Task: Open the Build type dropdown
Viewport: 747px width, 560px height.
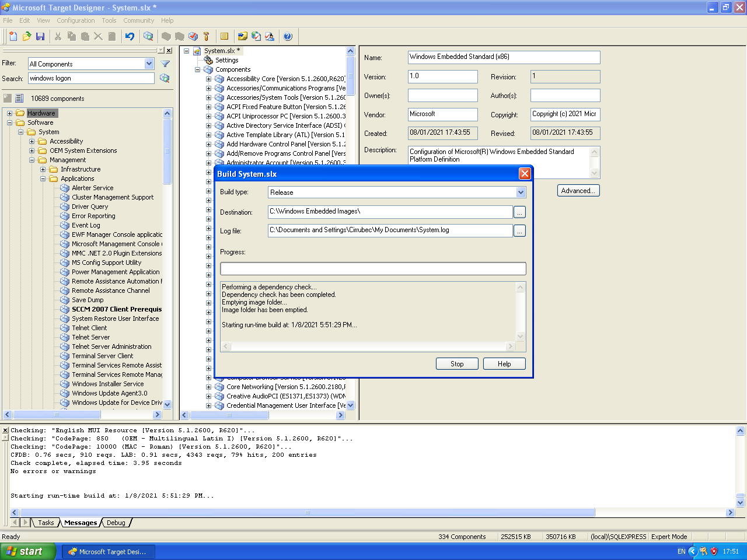Action: tap(521, 192)
